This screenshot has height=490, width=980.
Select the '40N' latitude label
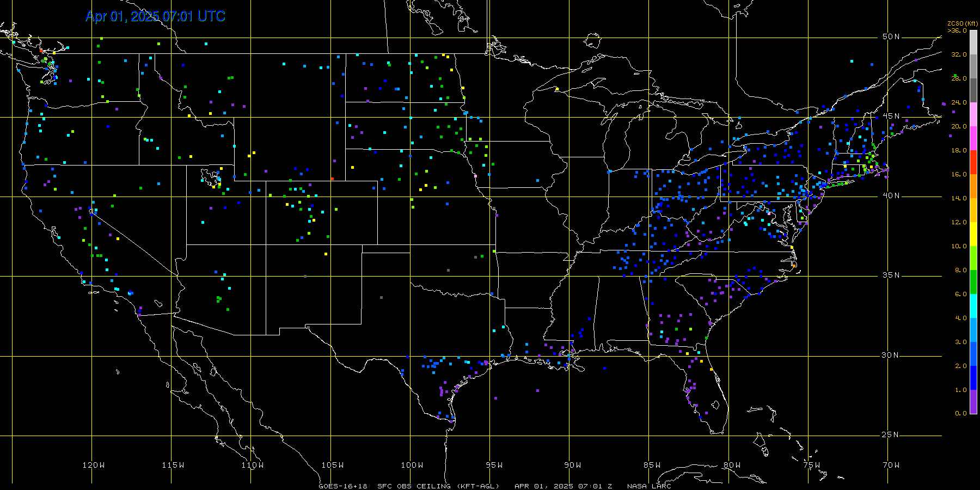pyautogui.click(x=891, y=196)
